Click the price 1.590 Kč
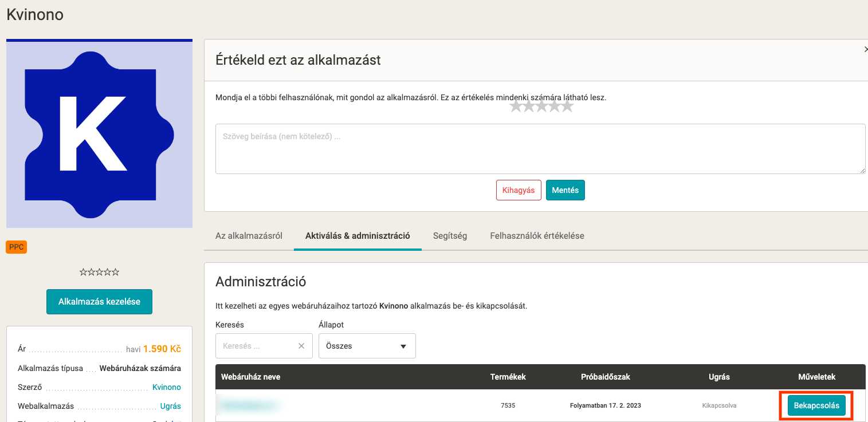Viewport: 868px width, 422px height. coord(162,349)
